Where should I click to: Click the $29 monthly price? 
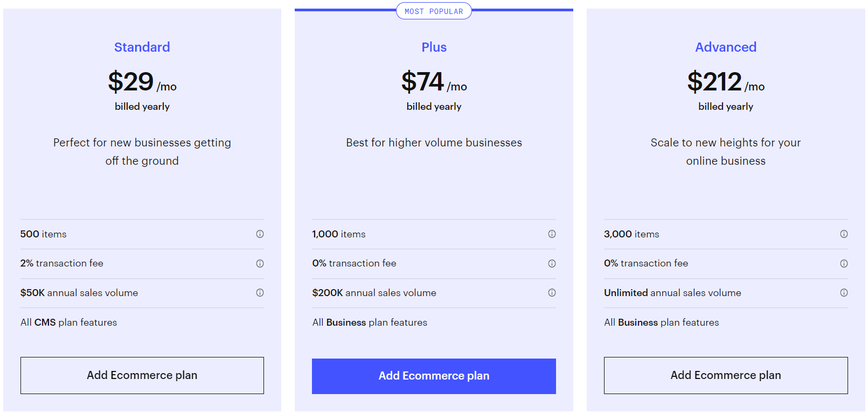(x=131, y=82)
